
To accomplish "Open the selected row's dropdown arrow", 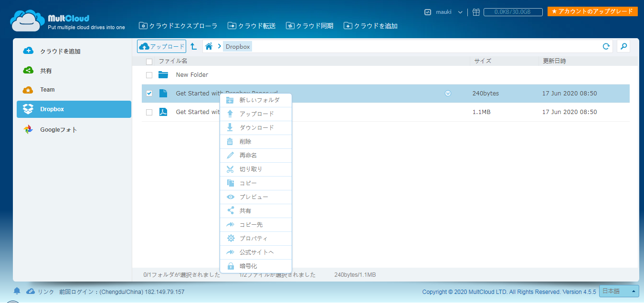I will (x=448, y=94).
